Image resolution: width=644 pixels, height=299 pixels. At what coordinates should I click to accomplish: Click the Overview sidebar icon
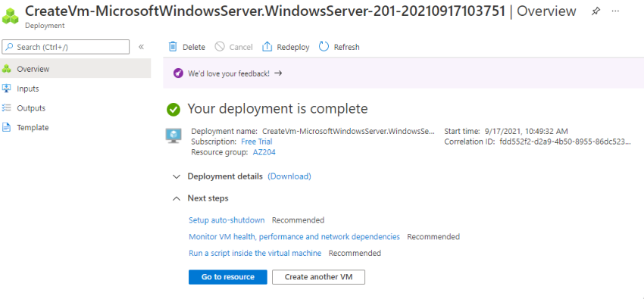(7, 69)
